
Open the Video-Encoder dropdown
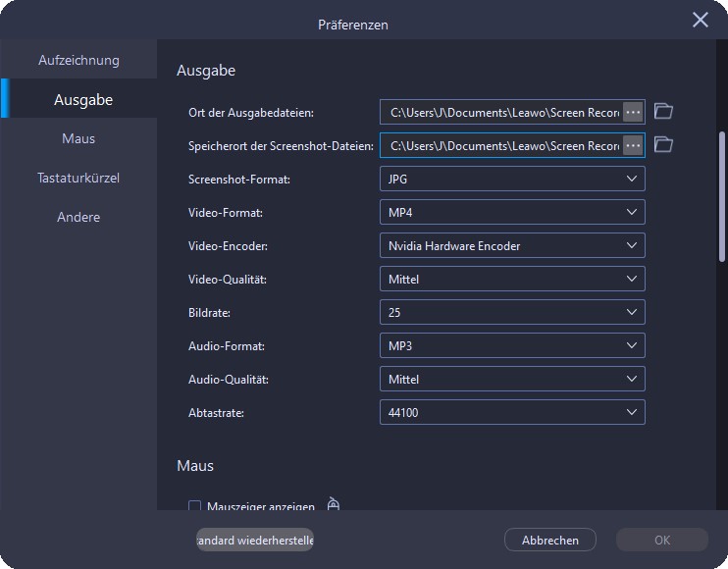click(x=512, y=245)
